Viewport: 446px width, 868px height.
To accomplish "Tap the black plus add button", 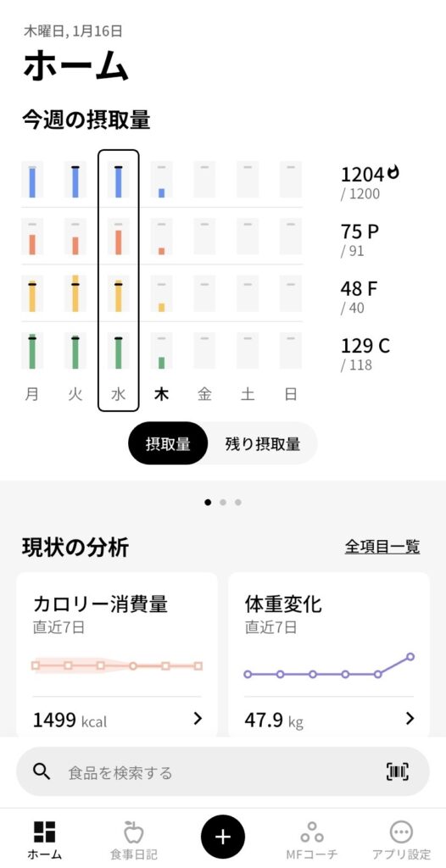I will 223,837.
